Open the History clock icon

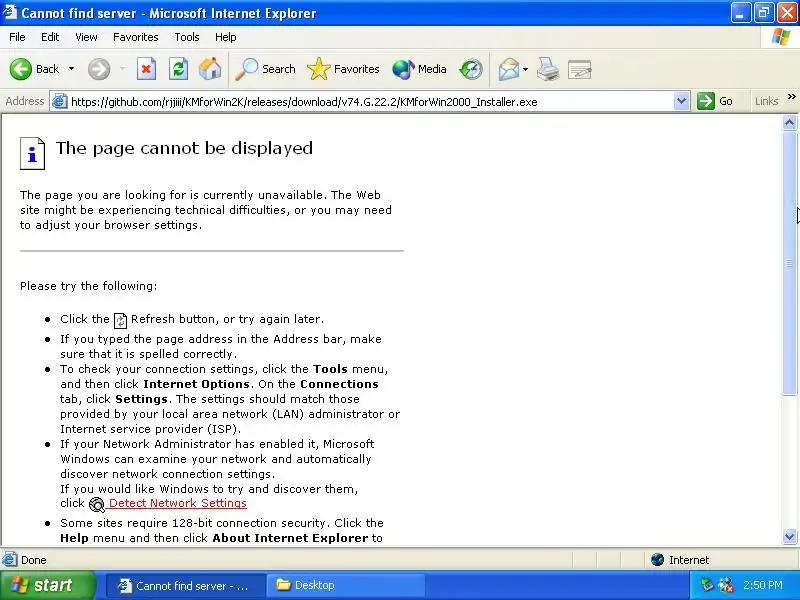tap(471, 69)
